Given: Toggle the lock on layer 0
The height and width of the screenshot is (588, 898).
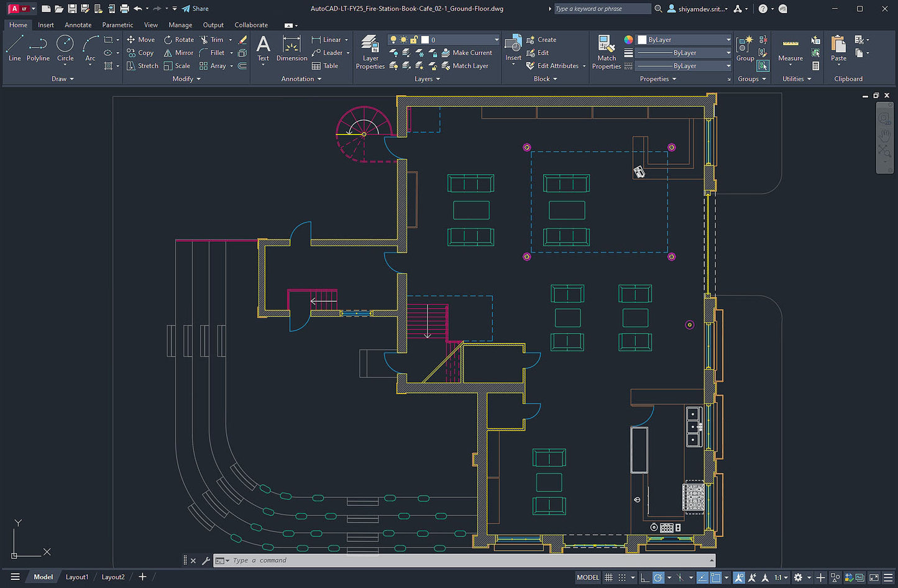Looking at the screenshot, I should pyautogui.click(x=414, y=39).
